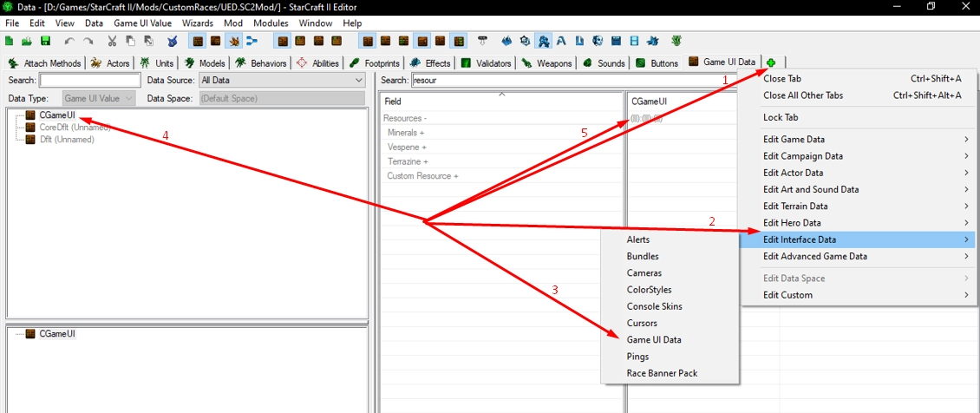Open the Wizards menu
This screenshot has width=980, height=413.
point(198,23)
